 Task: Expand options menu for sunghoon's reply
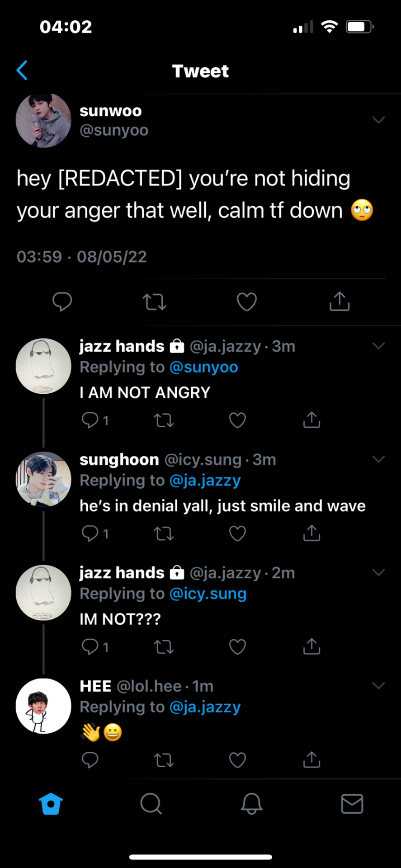[x=378, y=459]
